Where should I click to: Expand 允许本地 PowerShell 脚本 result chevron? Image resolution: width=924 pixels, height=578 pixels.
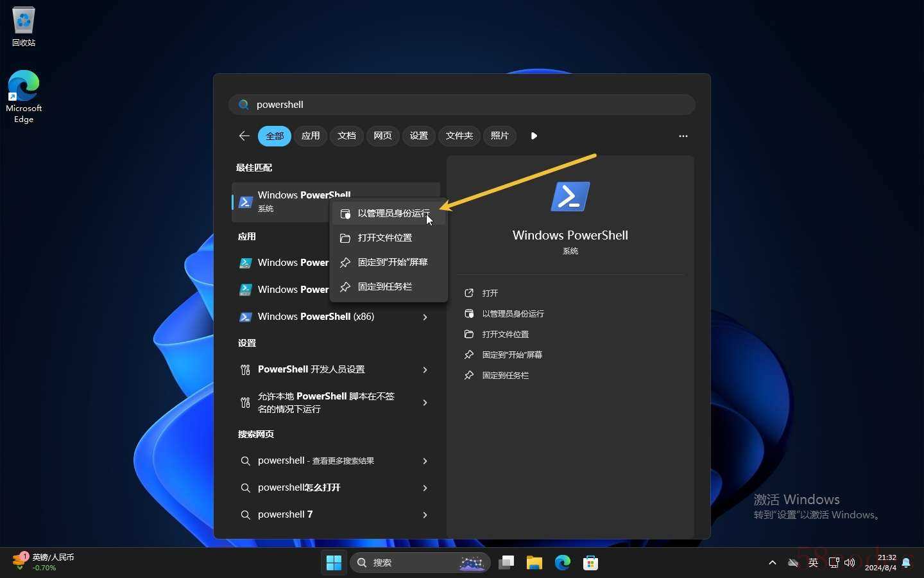425,403
